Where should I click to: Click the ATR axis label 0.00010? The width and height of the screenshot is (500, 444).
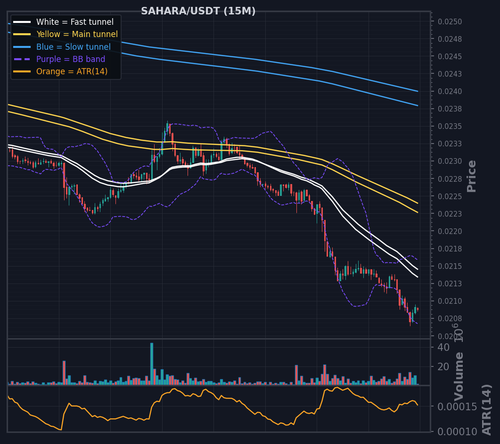pos(457,432)
